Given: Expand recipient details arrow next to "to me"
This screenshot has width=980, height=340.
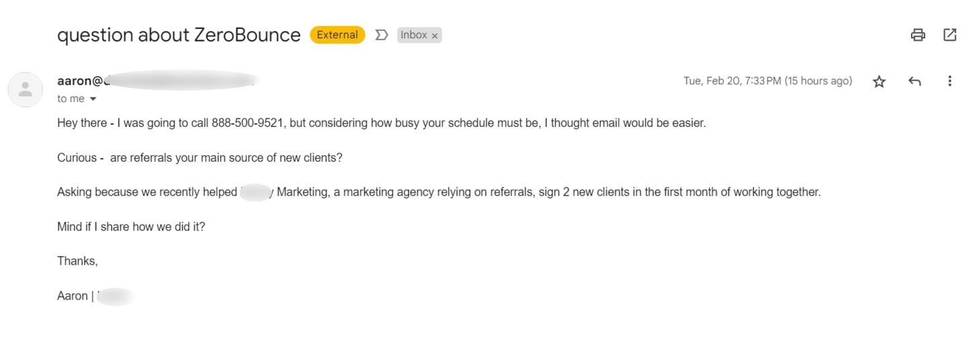Looking at the screenshot, I should 93,99.
